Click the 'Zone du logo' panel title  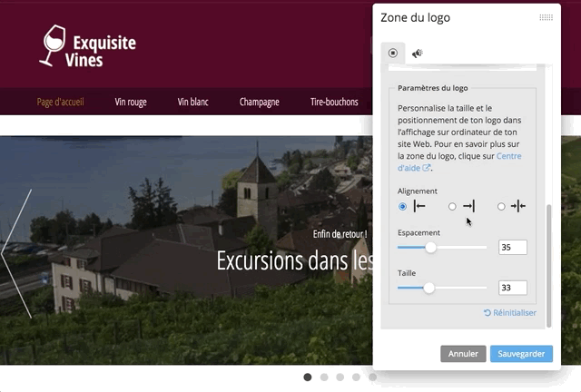pos(416,18)
